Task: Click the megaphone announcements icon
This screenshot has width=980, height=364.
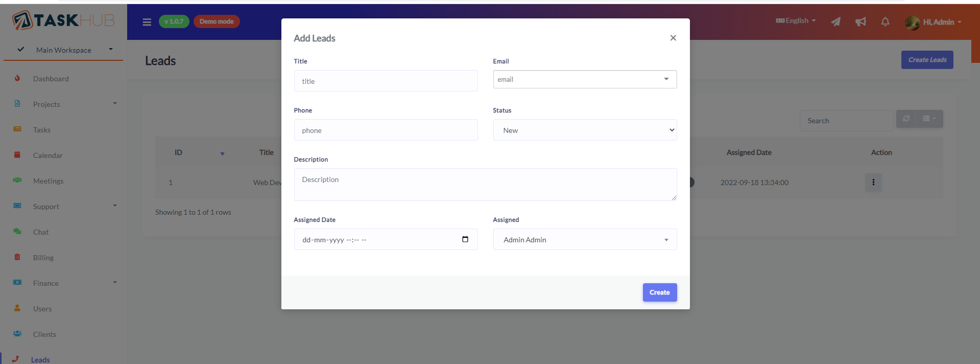Action: tap(861, 21)
